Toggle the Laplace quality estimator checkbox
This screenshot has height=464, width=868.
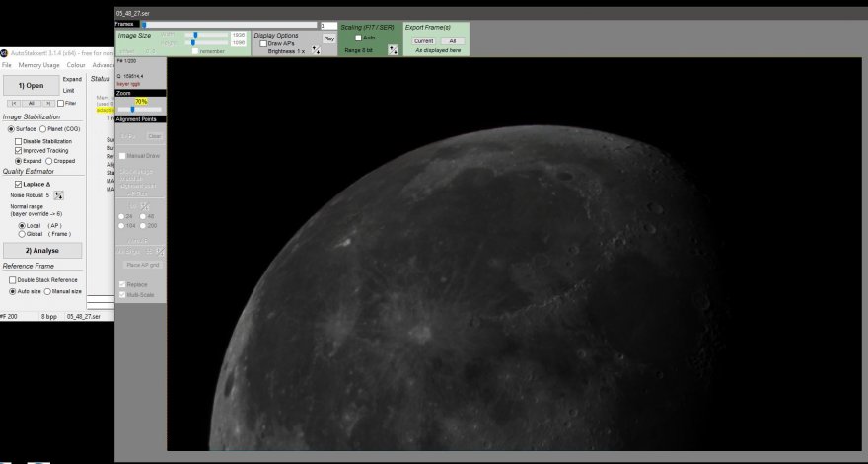(19, 184)
